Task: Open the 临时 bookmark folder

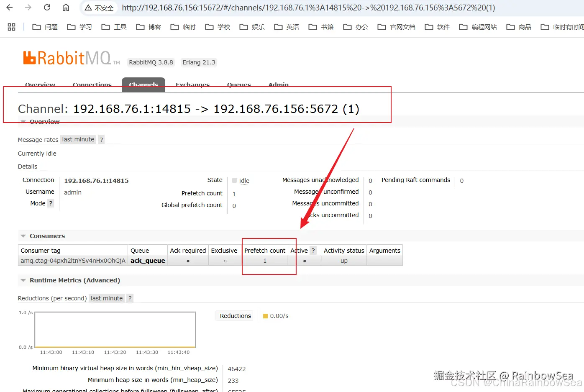Action: 183,27
